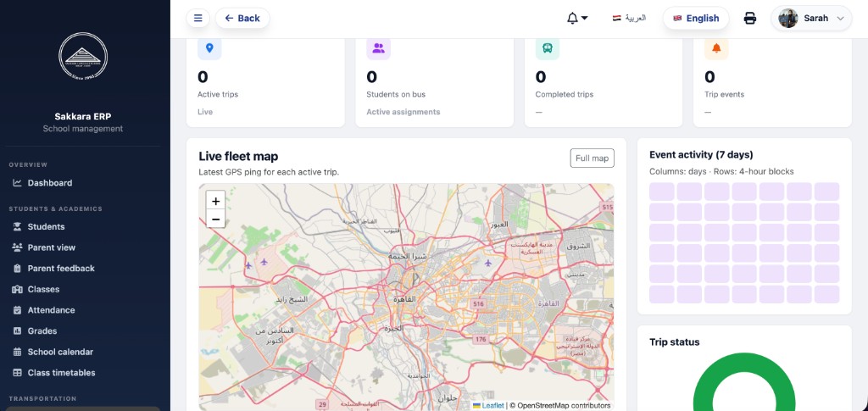Switch language to English
The image size is (868, 411).
point(696,19)
